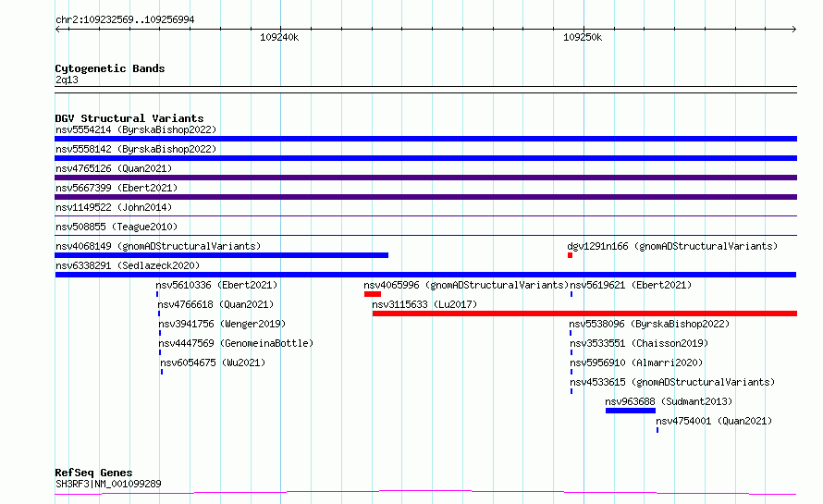Viewport: 823px width, 504px height.
Task: Select the blue bar under nsv5558142
Action: tap(425, 158)
